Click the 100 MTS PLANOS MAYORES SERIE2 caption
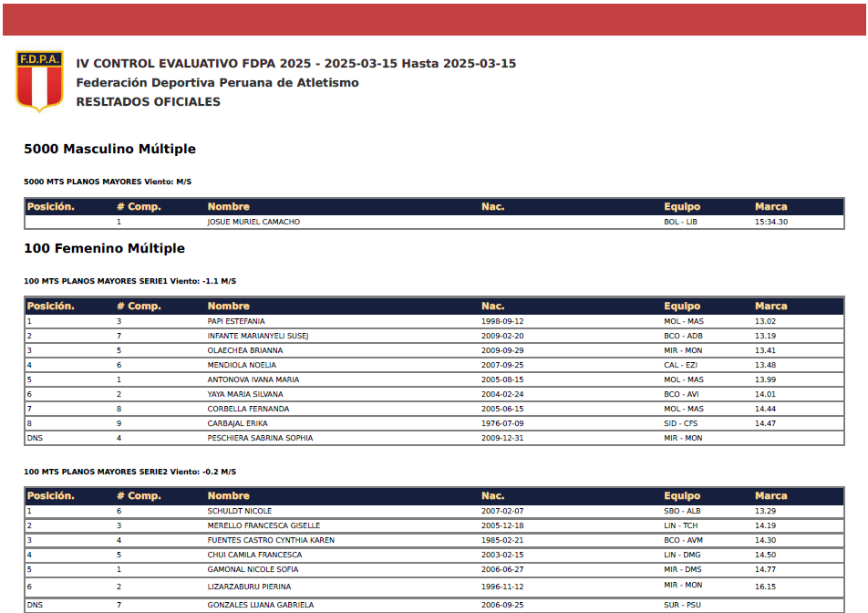Screen dimensions: 868x613 pos(129,472)
